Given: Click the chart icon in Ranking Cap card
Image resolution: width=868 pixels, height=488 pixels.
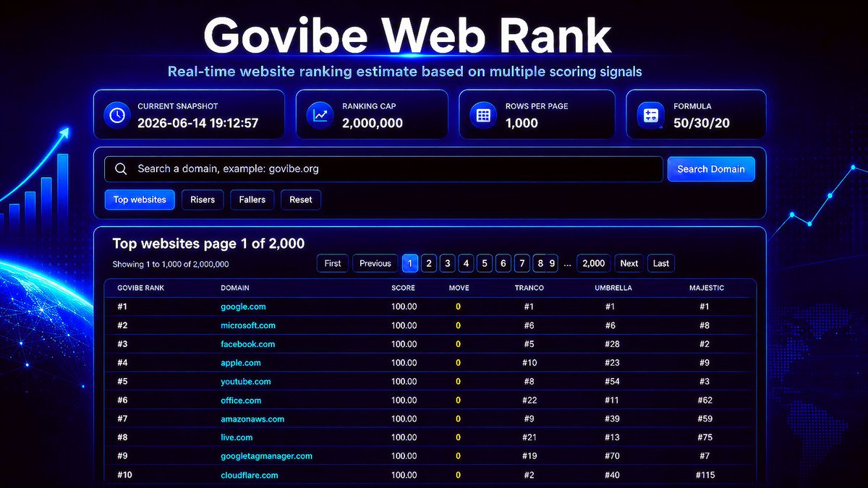Looking at the screenshot, I should [319, 115].
